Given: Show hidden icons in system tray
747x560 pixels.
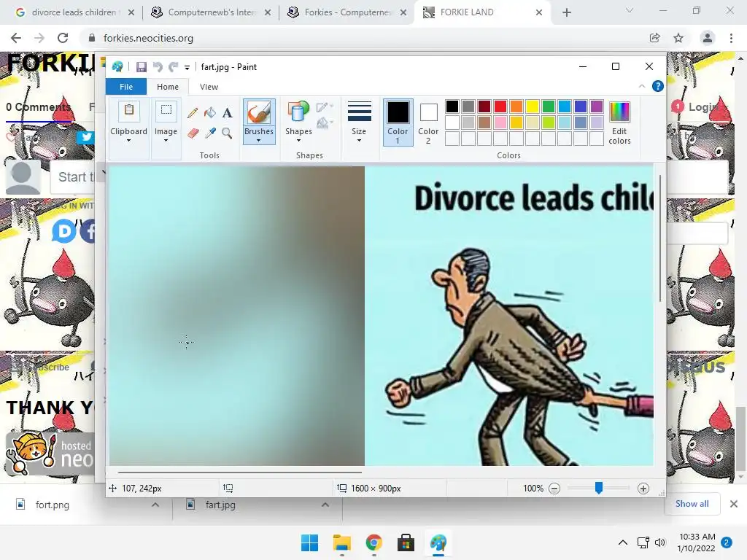Looking at the screenshot, I should (x=623, y=542).
